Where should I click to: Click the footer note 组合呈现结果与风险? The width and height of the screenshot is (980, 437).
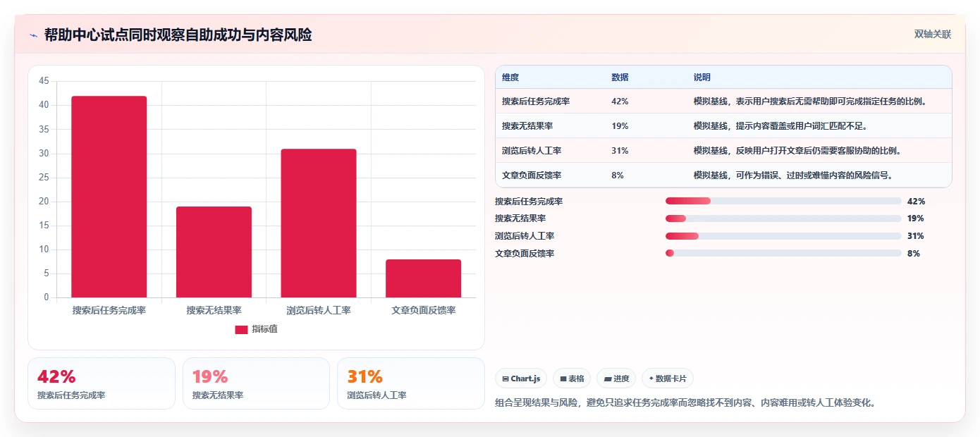tap(686, 403)
